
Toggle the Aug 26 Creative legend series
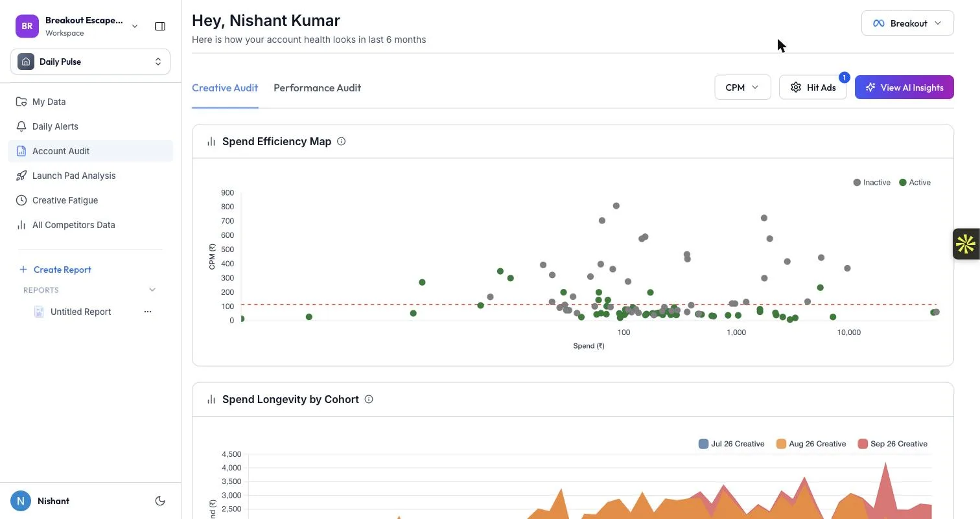tap(811, 444)
